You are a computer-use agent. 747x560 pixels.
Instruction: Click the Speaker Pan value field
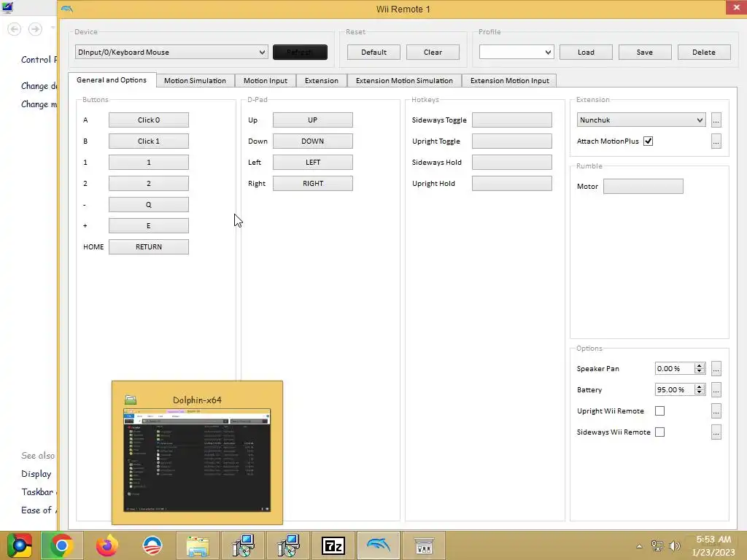click(x=674, y=368)
